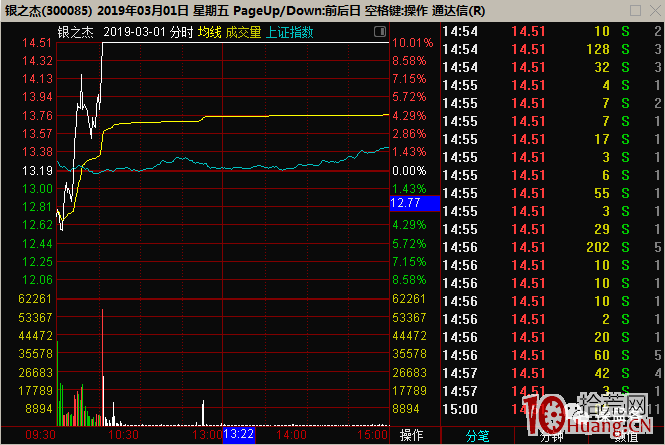The width and height of the screenshot is (665, 445).
Task: Click the 14.32 price axis label
Action: coord(37,61)
